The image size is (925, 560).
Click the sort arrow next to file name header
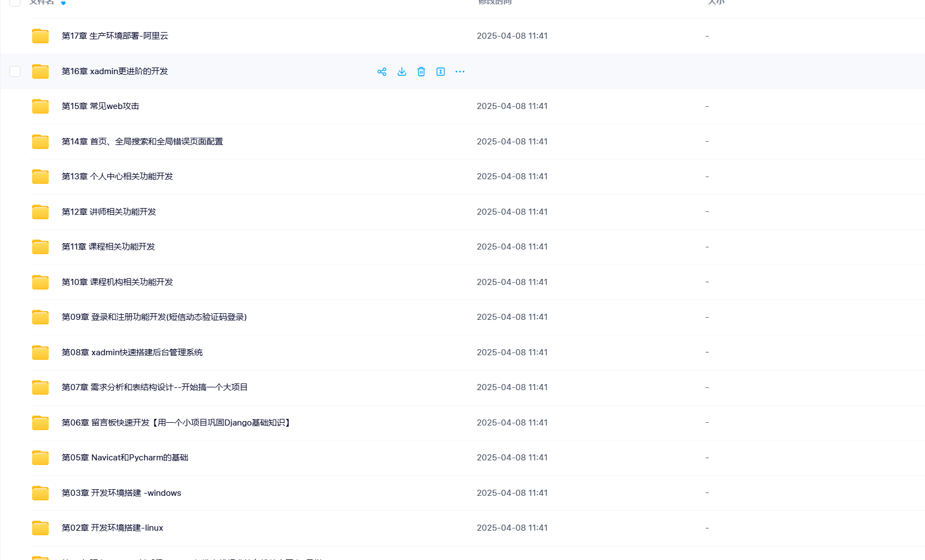click(64, 3)
